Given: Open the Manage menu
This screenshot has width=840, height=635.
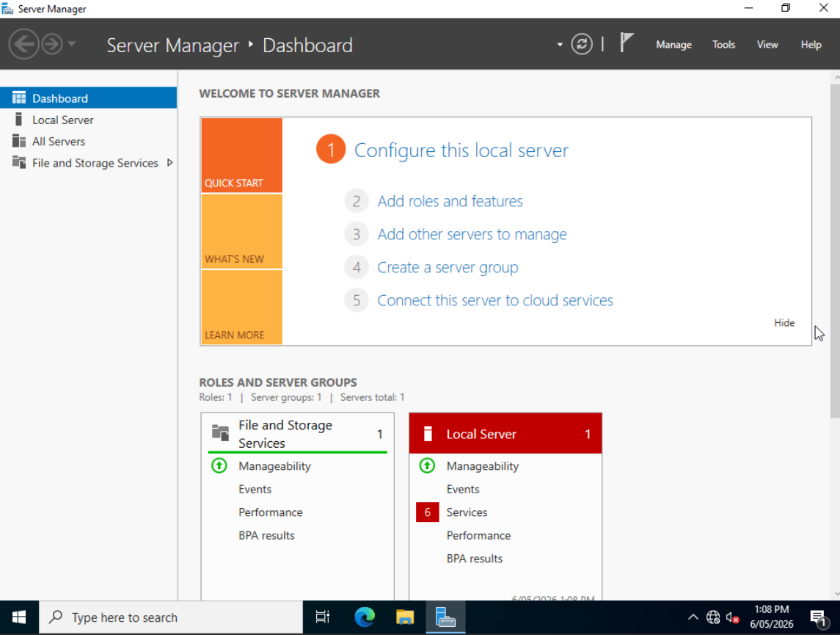Looking at the screenshot, I should (673, 45).
